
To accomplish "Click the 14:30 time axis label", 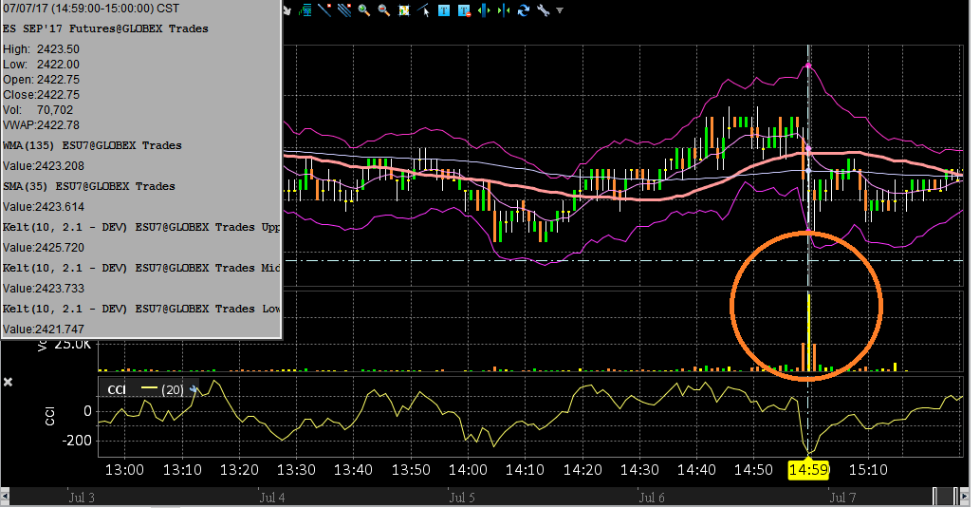I will (x=639, y=470).
